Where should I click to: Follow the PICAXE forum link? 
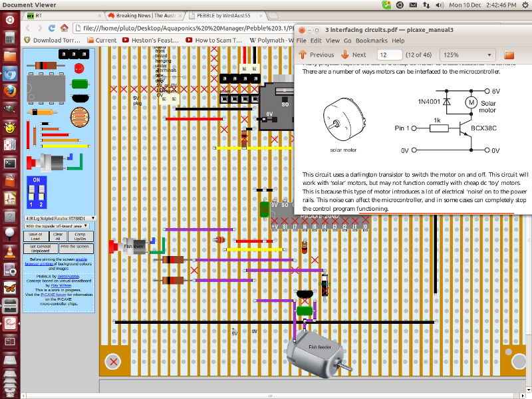[54, 295]
